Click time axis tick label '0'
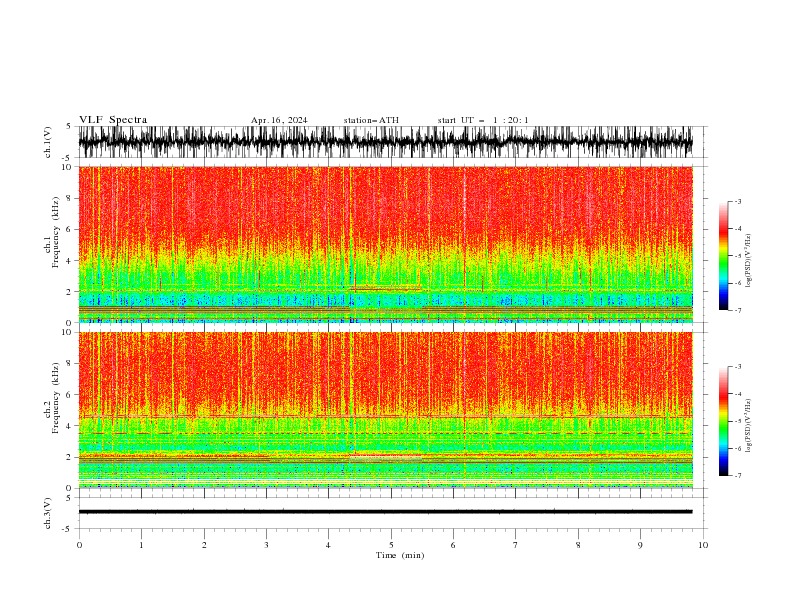This screenshot has width=792, height=612. click(79, 545)
